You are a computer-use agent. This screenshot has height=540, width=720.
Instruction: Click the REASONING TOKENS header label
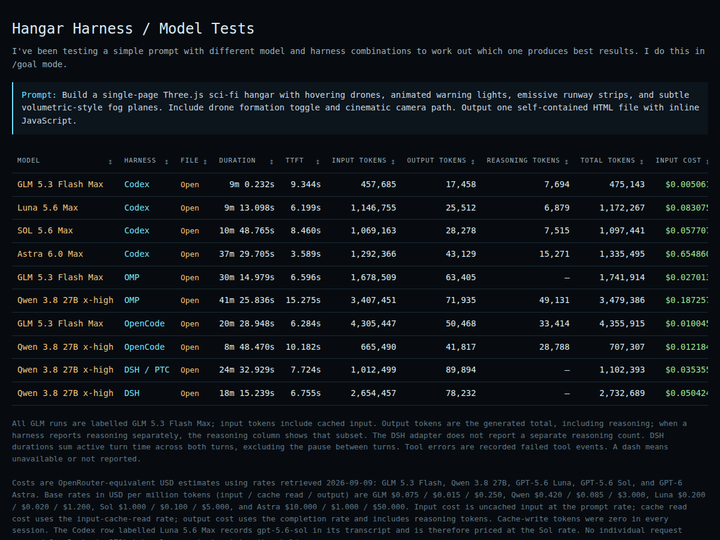pos(523,160)
